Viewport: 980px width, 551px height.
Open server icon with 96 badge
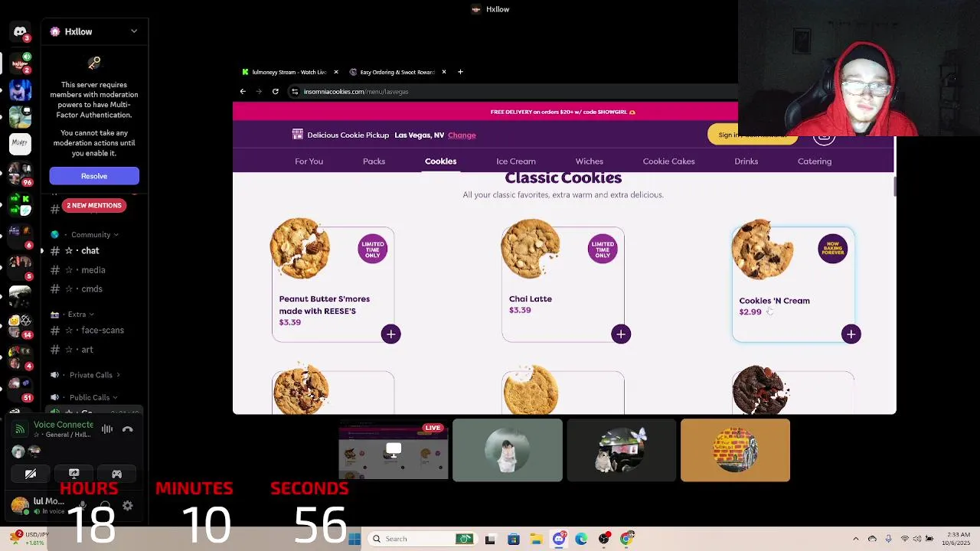(20, 173)
